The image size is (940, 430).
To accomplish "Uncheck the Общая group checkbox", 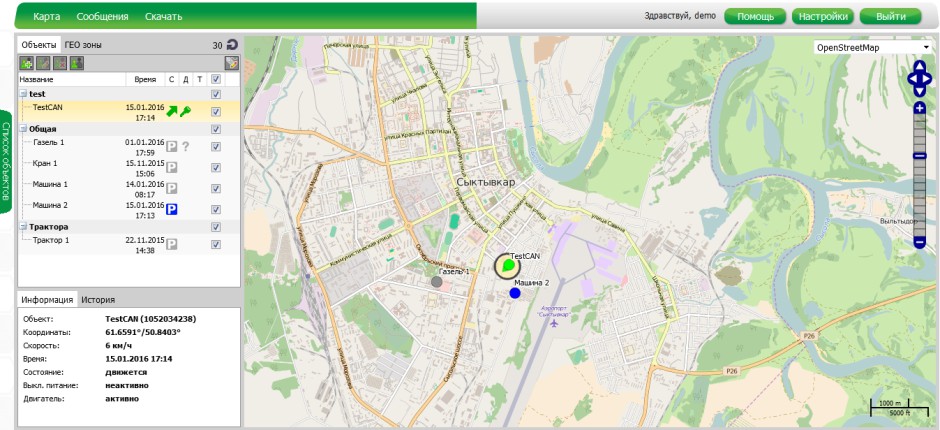I will pyautogui.click(x=216, y=129).
